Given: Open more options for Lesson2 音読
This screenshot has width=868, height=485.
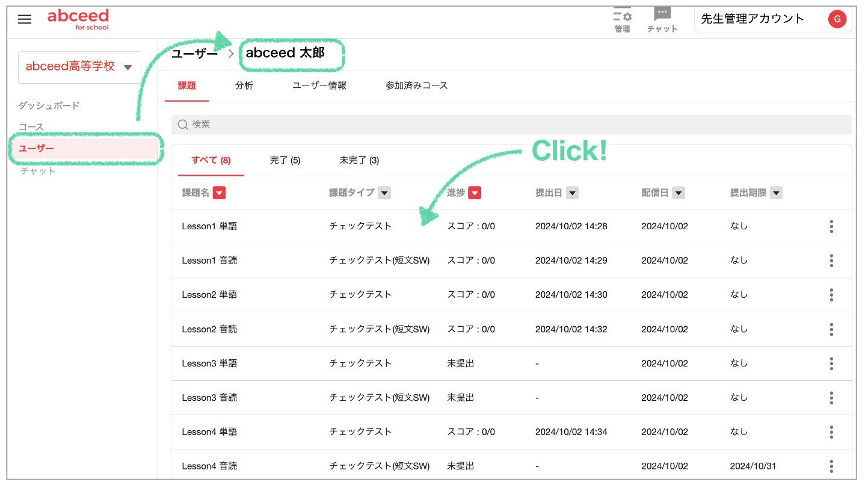Looking at the screenshot, I should click(831, 329).
